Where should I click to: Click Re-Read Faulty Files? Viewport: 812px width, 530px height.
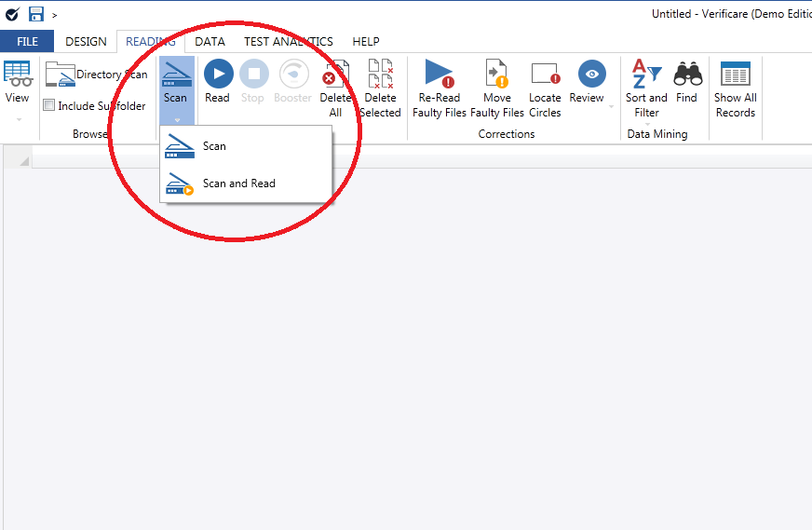[x=440, y=88]
